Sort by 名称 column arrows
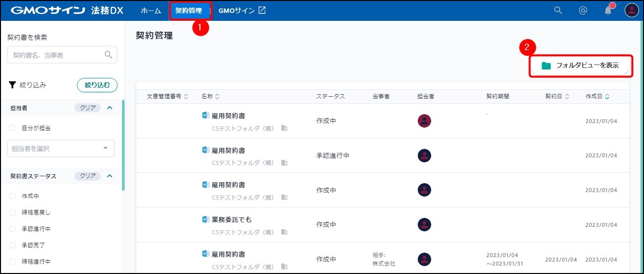Screen dimensions: 644x274 [217, 96]
